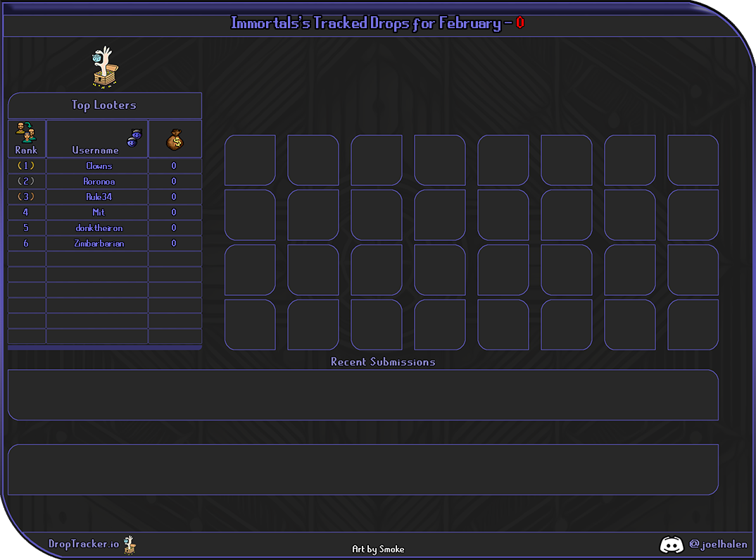Click username donktheiron in the table

point(99,228)
